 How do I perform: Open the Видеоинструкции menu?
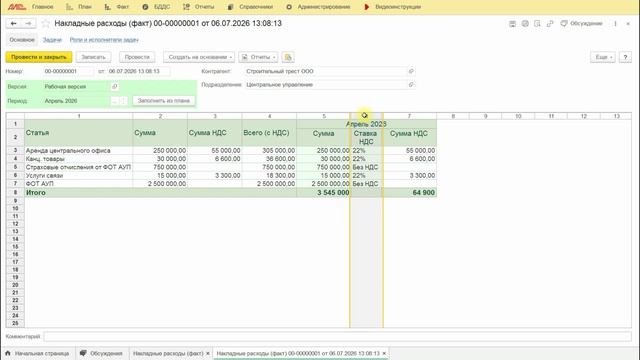(x=393, y=7)
